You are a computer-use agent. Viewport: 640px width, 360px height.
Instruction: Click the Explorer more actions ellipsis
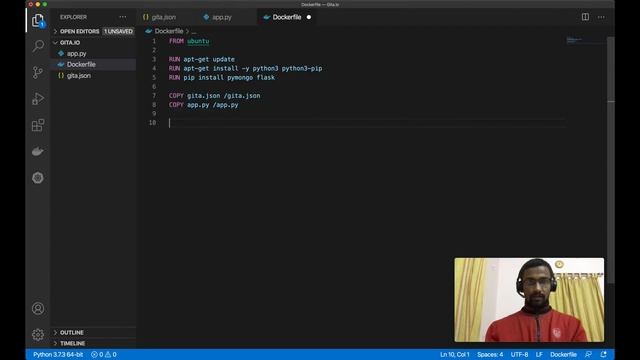coord(122,17)
